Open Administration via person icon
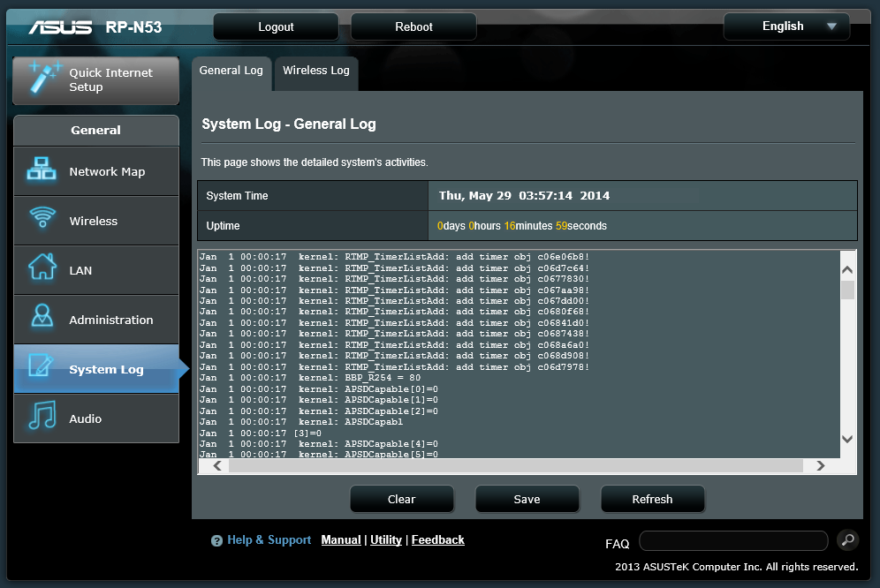This screenshot has width=880, height=588. [42, 315]
